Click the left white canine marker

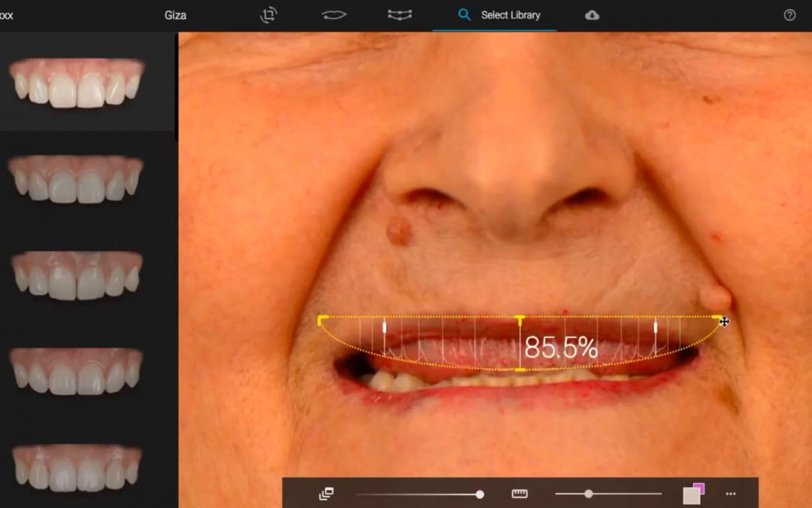[x=384, y=327]
